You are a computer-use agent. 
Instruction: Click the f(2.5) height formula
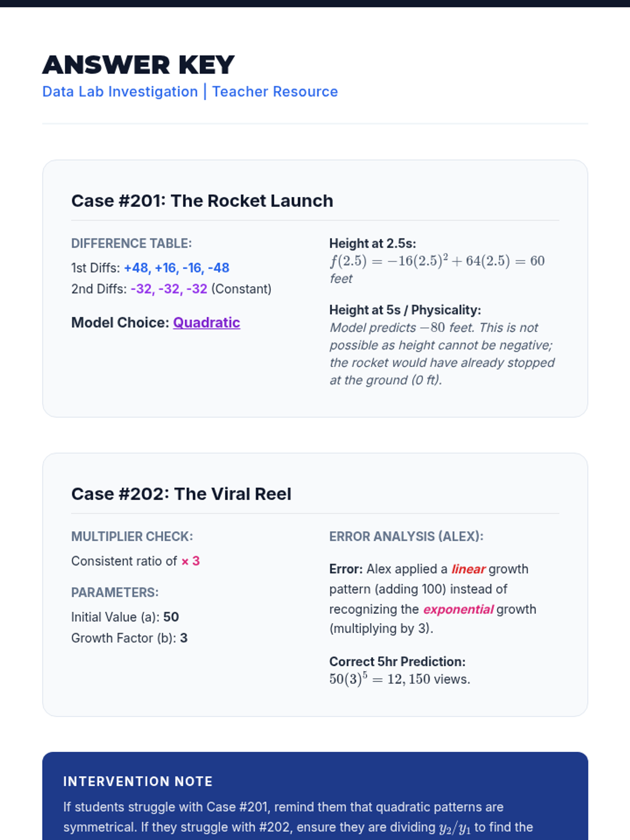437,261
